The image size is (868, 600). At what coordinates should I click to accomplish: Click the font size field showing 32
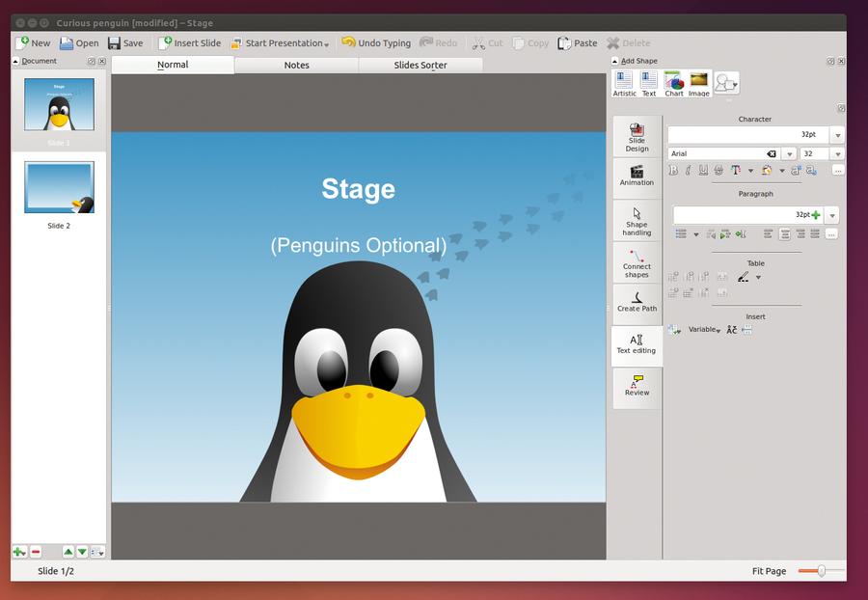(815, 154)
